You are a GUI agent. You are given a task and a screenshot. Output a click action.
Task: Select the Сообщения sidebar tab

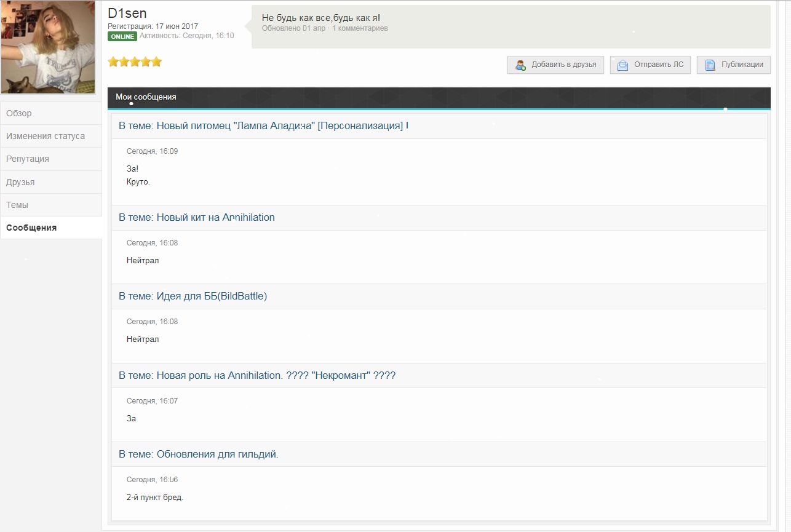(x=51, y=228)
